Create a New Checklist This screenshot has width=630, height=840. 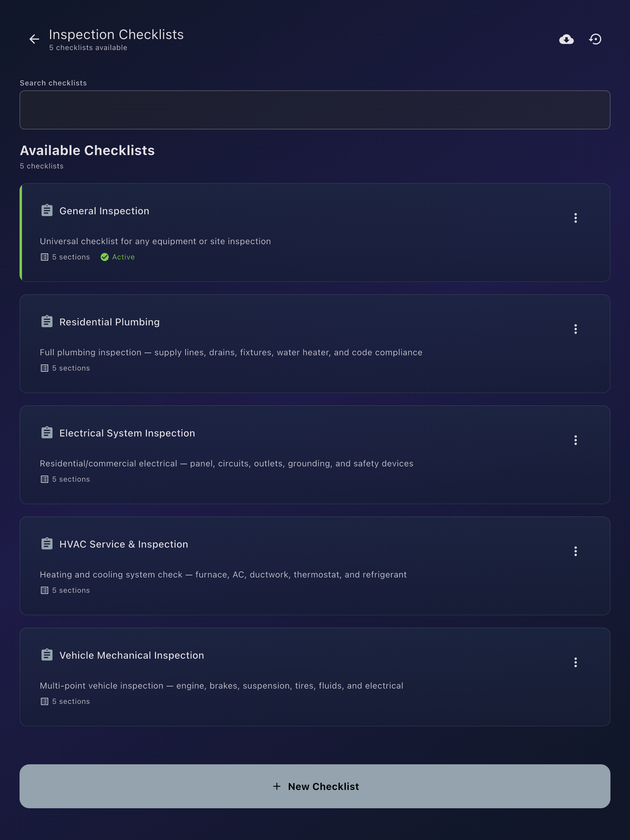tap(315, 786)
